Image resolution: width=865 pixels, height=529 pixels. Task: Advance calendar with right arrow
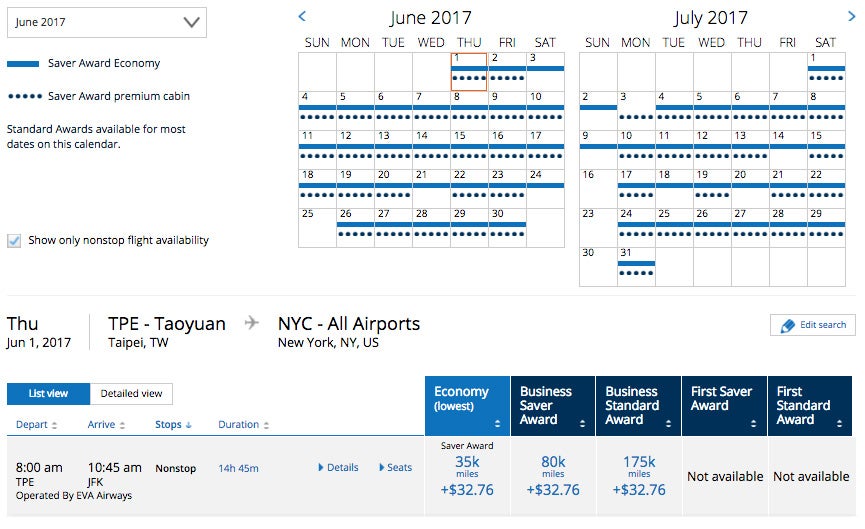[851, 17]
